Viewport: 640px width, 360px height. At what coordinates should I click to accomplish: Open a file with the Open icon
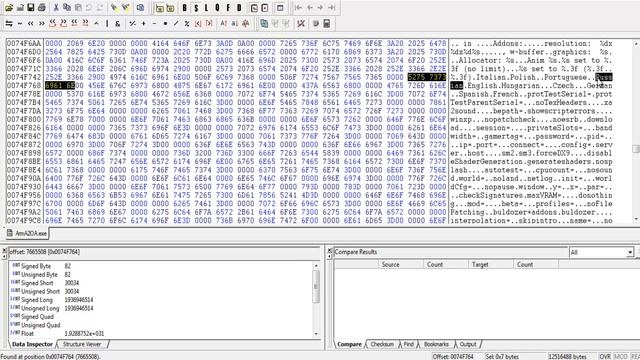9,8
